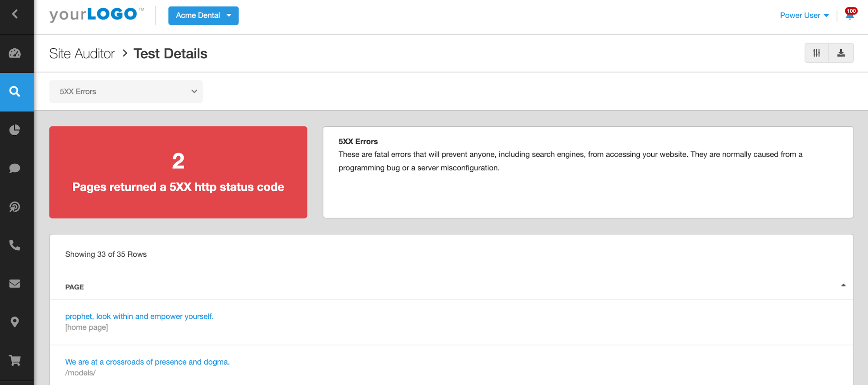Open 'We are at a crossroads' page link
Screen dimensions: 868x385
click(147, 362)
